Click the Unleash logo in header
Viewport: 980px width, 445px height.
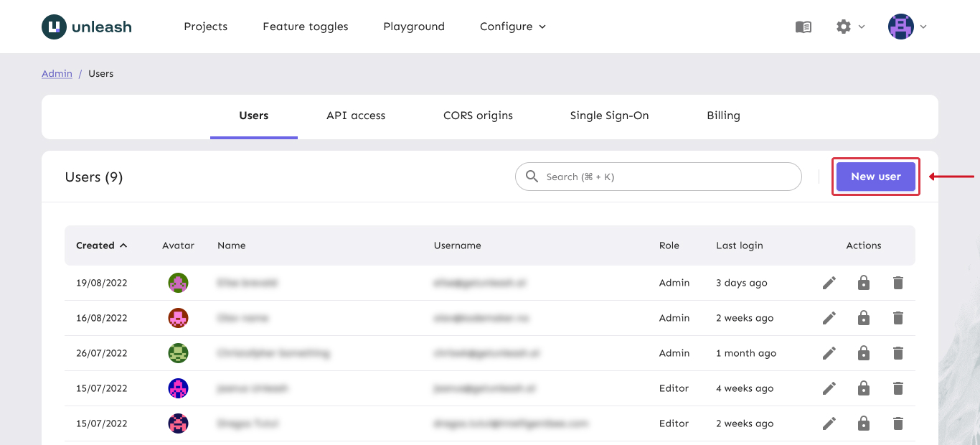coord(86,27)
